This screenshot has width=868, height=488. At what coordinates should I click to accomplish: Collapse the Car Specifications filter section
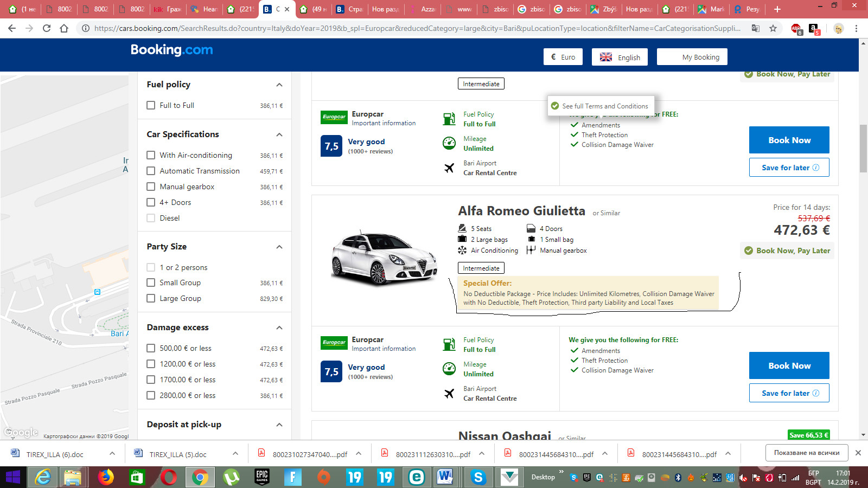[x=279, y=134]
